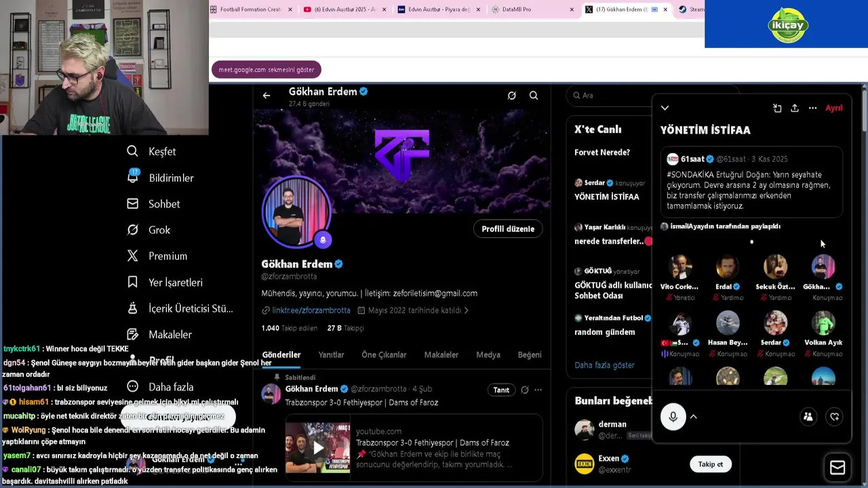
Task: Click Volkan Ayık speaker avatar
Action: coord(823,323)
